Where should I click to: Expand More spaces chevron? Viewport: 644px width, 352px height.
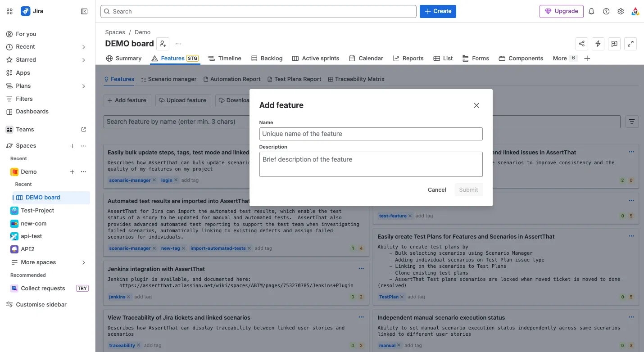point(83,262)
